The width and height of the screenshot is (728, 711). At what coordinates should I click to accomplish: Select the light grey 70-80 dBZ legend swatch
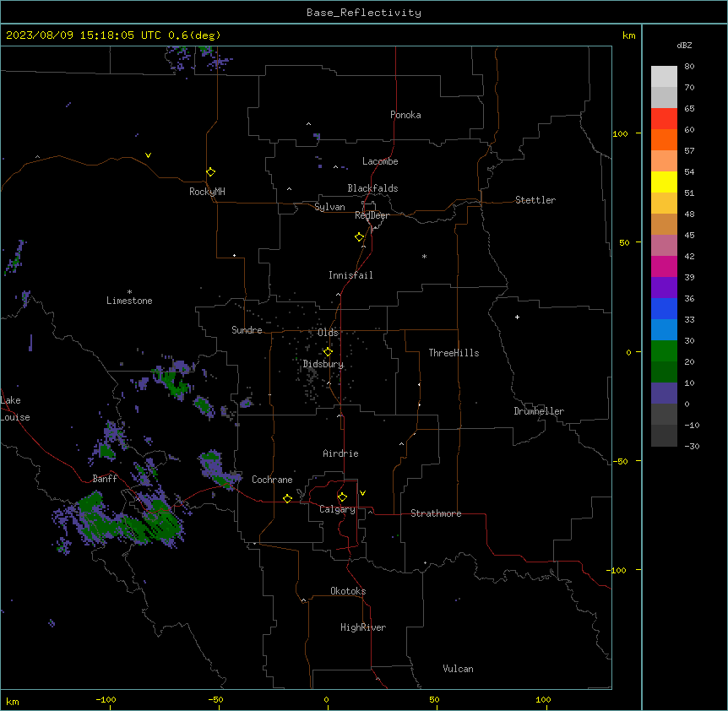tap(664, 76)
